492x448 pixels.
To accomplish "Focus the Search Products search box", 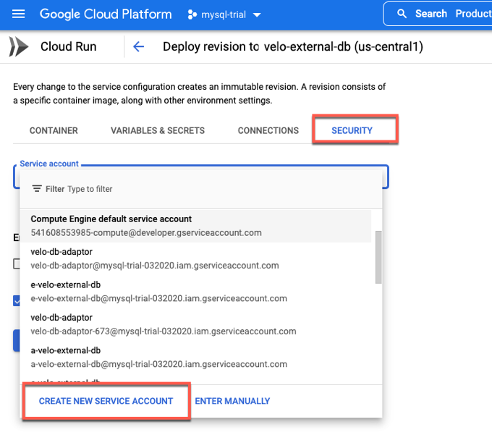I will [x=438, y=14].
